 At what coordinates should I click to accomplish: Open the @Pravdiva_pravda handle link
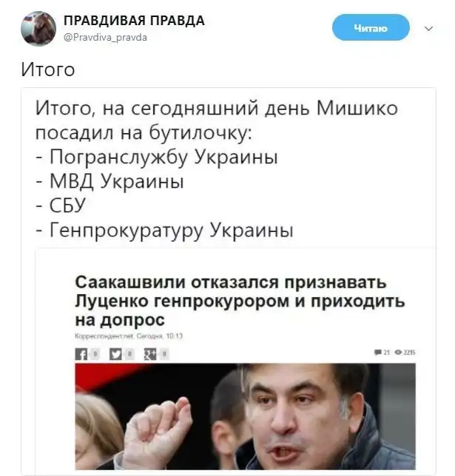105,38
